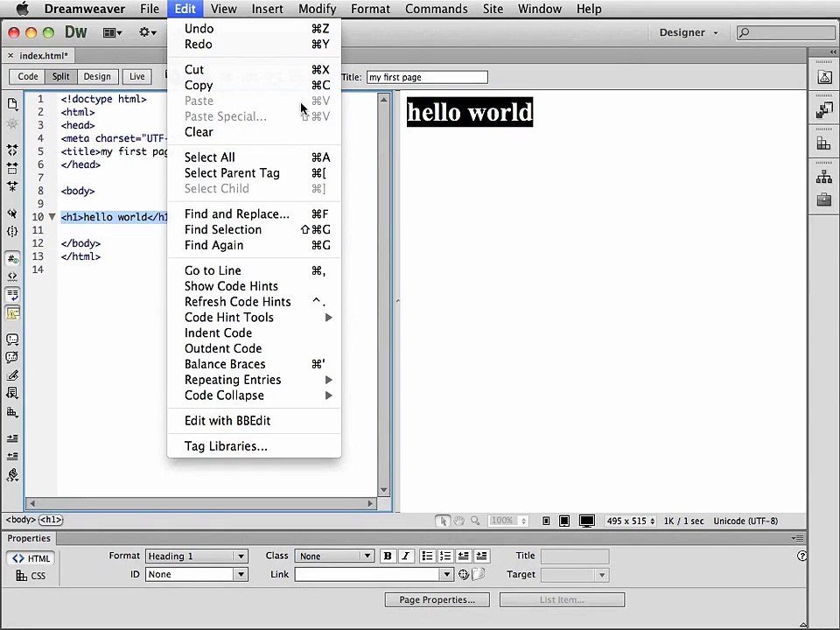Screen dimensions: 840x630
Task: Open the Class dropdown
Action: tap(335, 556)
